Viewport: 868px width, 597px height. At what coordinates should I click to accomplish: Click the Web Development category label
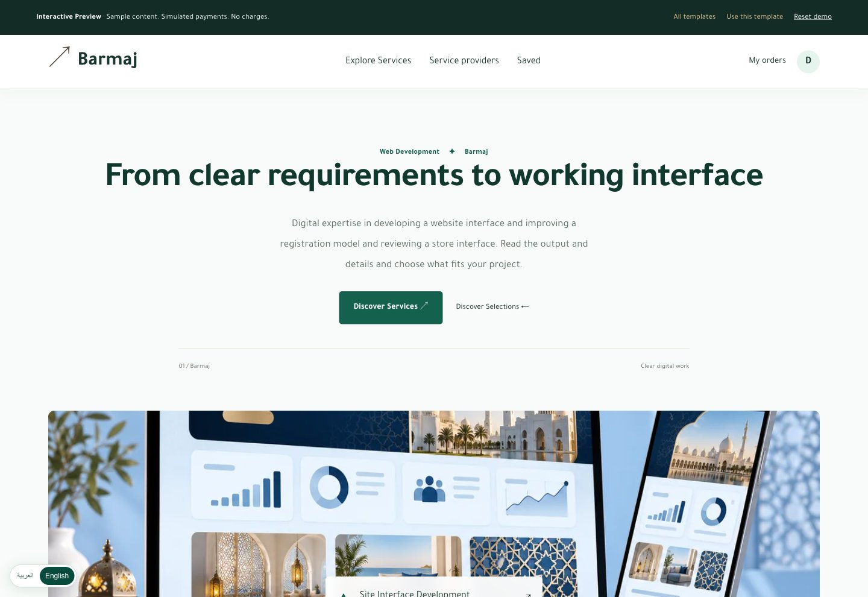(409, 151)
